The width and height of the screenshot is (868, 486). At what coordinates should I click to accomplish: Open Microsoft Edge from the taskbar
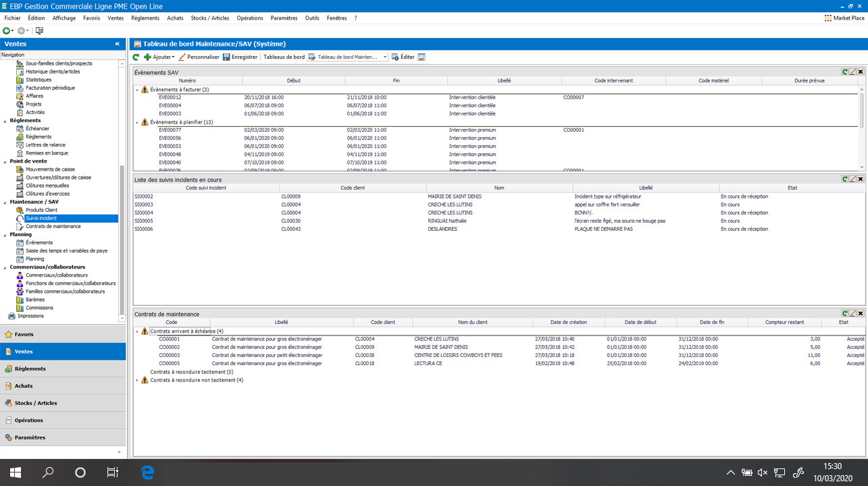click(147, 472)
